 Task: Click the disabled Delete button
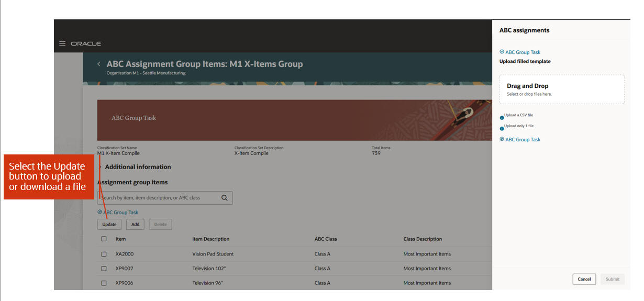[x=160, y=224]
